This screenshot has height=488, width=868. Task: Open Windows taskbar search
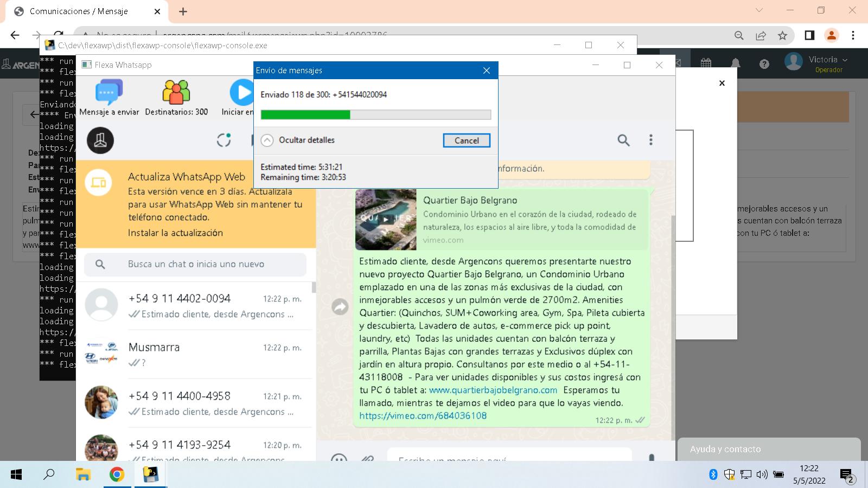[49, 475]
